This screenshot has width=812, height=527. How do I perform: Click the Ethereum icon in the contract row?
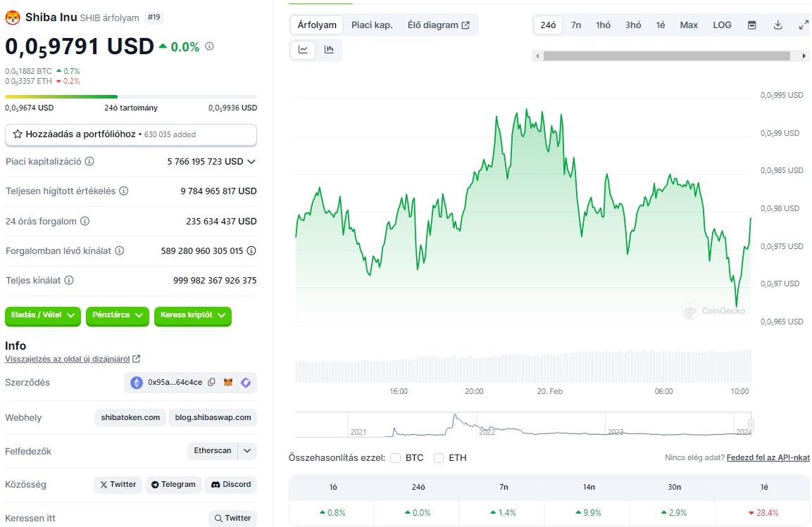pos(136,382)
